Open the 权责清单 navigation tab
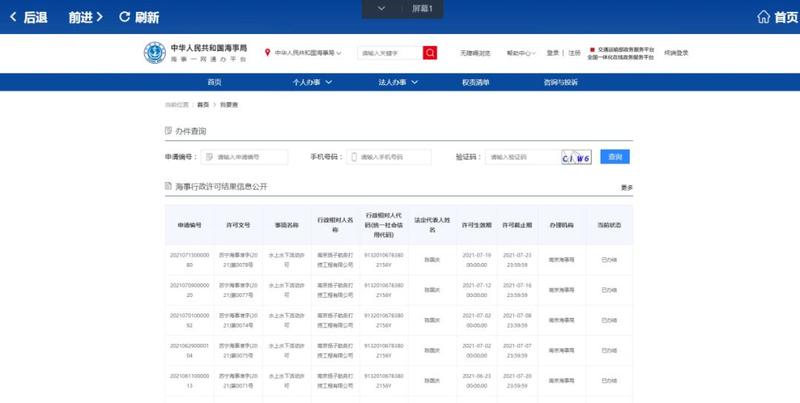This screenshot has width=800, height=403. [476, 82]
